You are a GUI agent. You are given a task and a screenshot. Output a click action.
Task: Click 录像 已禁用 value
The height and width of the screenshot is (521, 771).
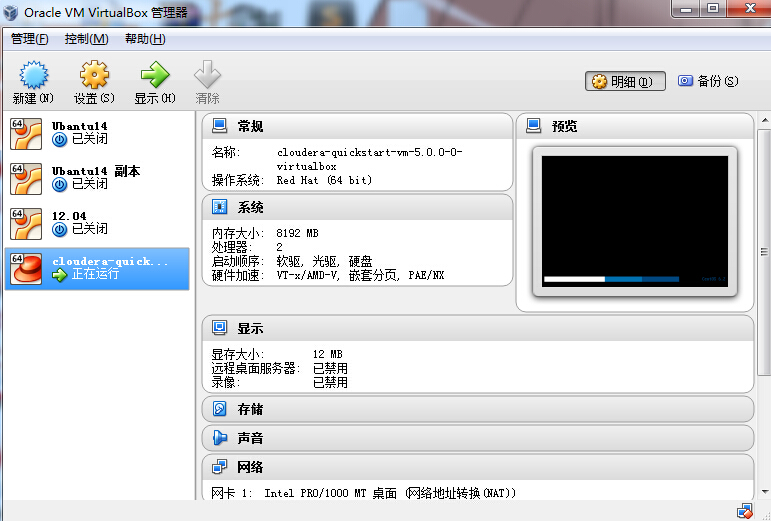(x=330, y=382)
